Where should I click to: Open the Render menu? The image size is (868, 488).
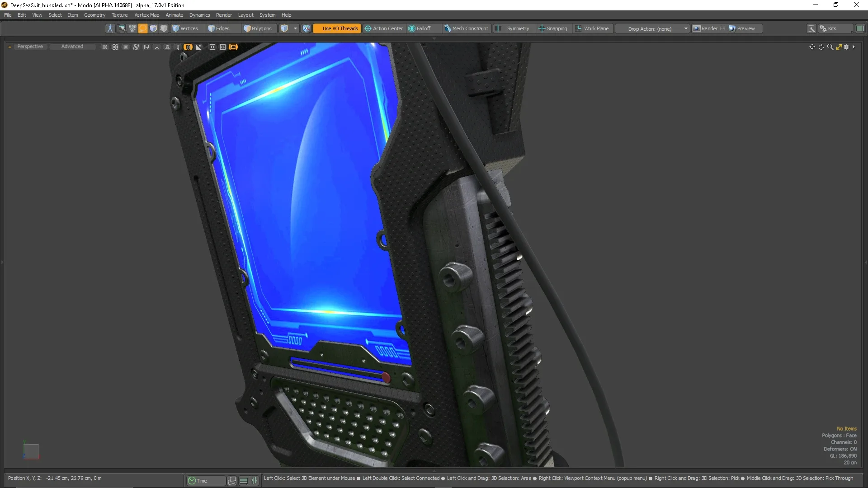[224, 15]
